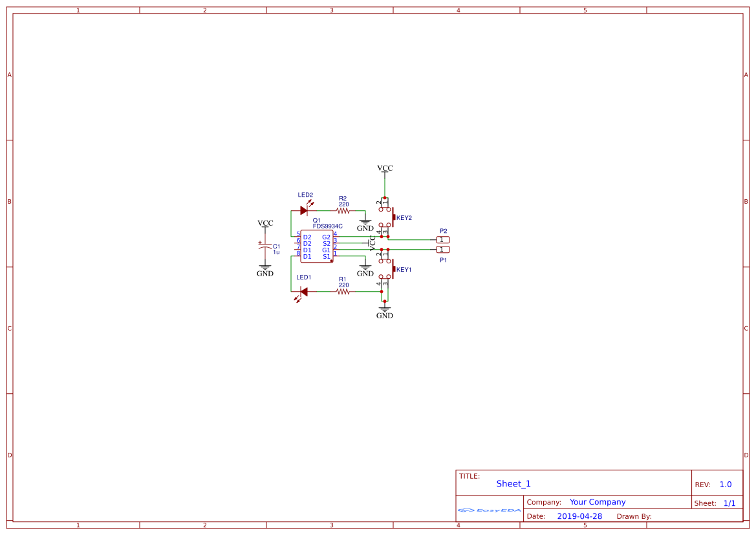Click the G1 pin name on Q1

click(x=327, y=250)
